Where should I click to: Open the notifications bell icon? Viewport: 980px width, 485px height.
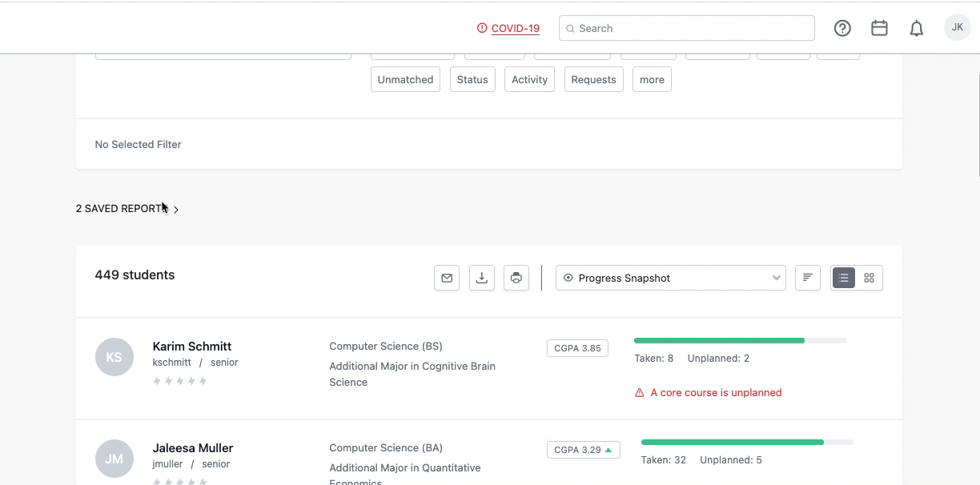[916, 27]
